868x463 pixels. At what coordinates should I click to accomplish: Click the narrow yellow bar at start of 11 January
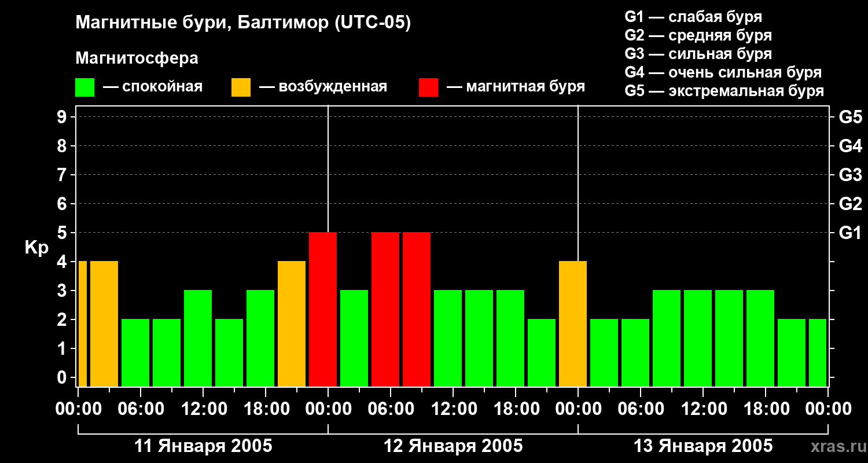point(82,324)
